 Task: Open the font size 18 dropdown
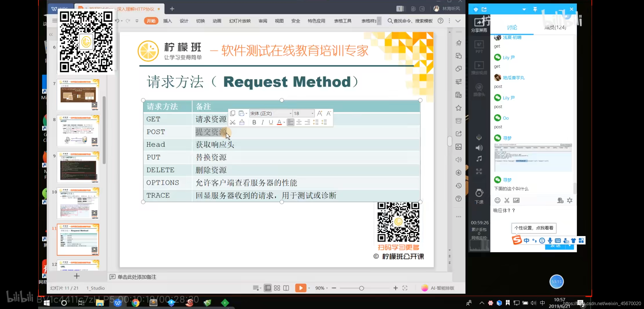(312, 114)
